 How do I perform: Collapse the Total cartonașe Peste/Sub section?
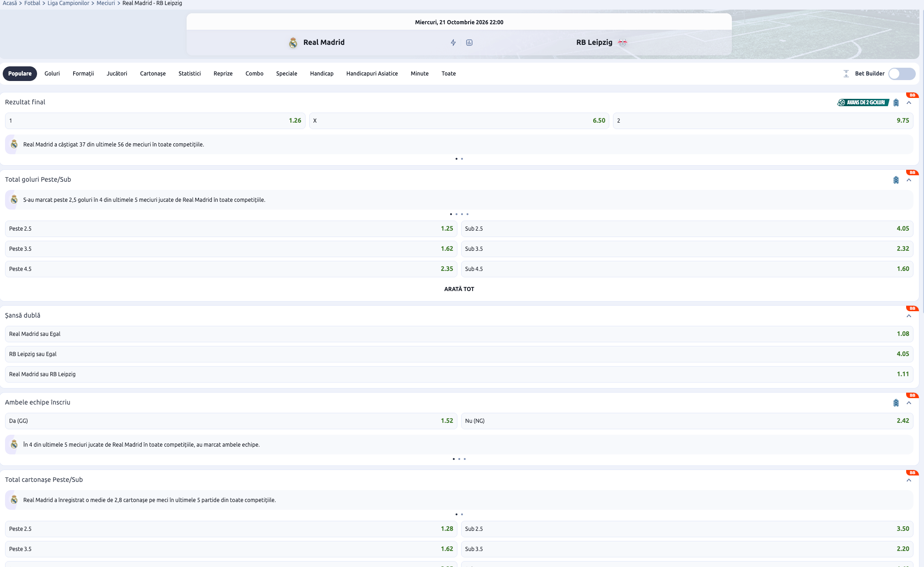pos(909,480)
